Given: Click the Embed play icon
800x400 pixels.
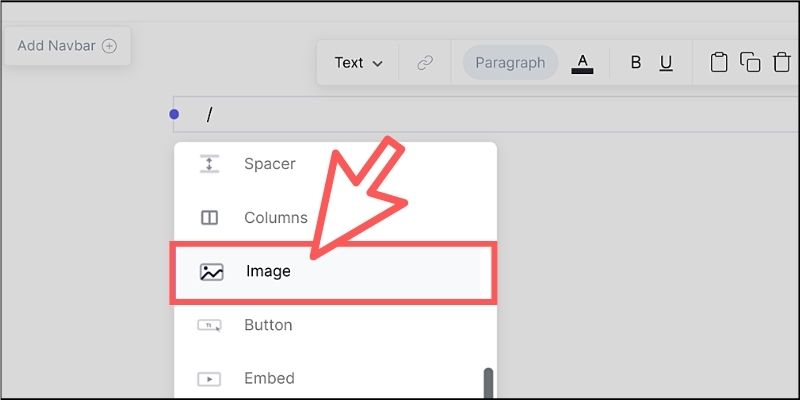Looking at the screenshot, I should (209, 379).
